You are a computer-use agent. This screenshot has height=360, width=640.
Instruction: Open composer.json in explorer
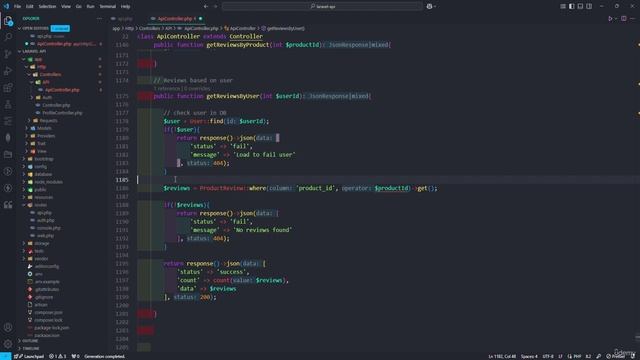(48, 313)
